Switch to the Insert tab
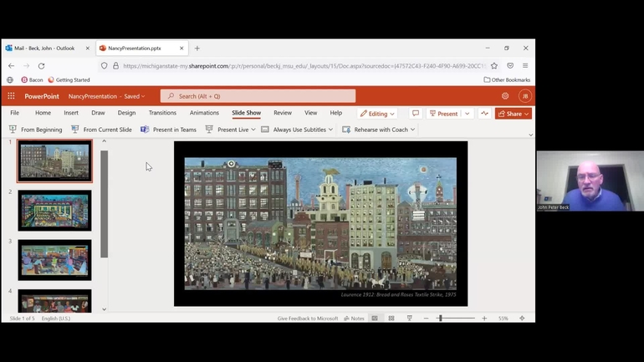 [x=71, y=113]
